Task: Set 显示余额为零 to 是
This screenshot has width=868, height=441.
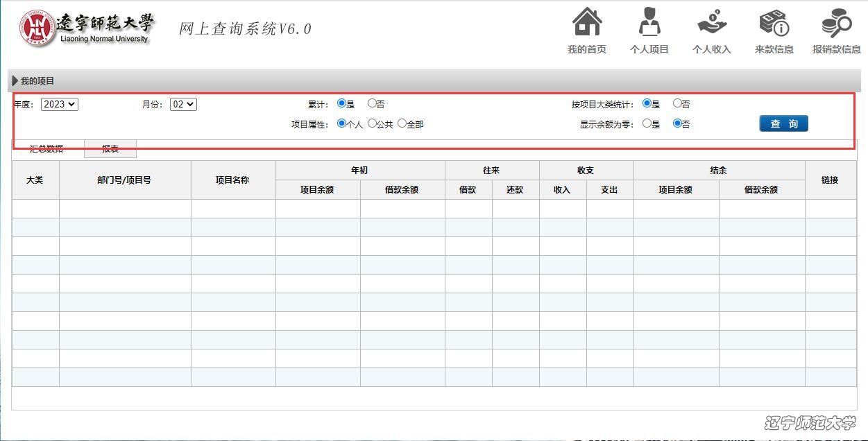Action: coord(647,123)
